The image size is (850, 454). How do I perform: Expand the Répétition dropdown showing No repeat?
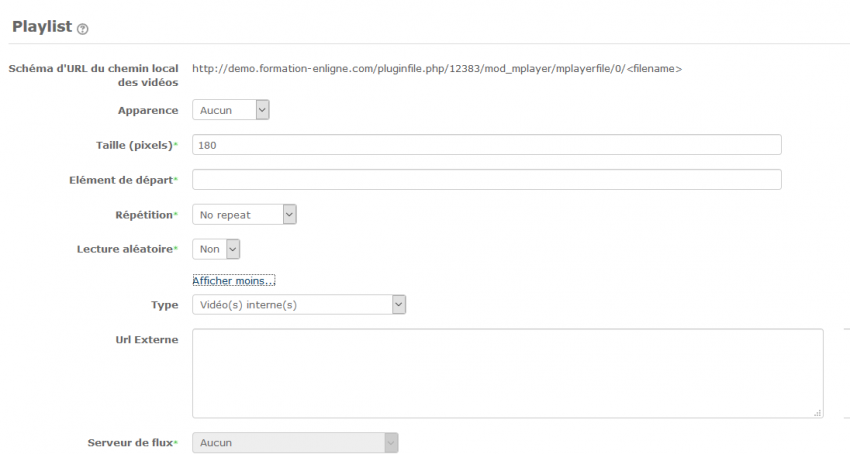[244, 214]
